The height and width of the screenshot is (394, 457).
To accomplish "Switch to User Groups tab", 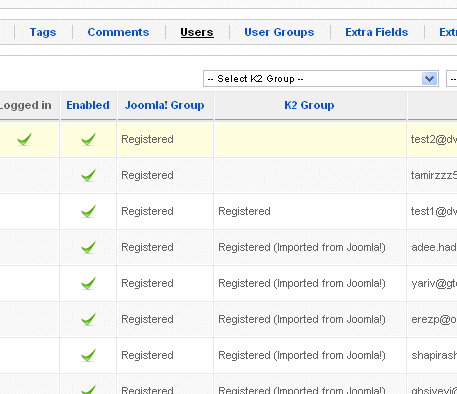I will [279, 32].
